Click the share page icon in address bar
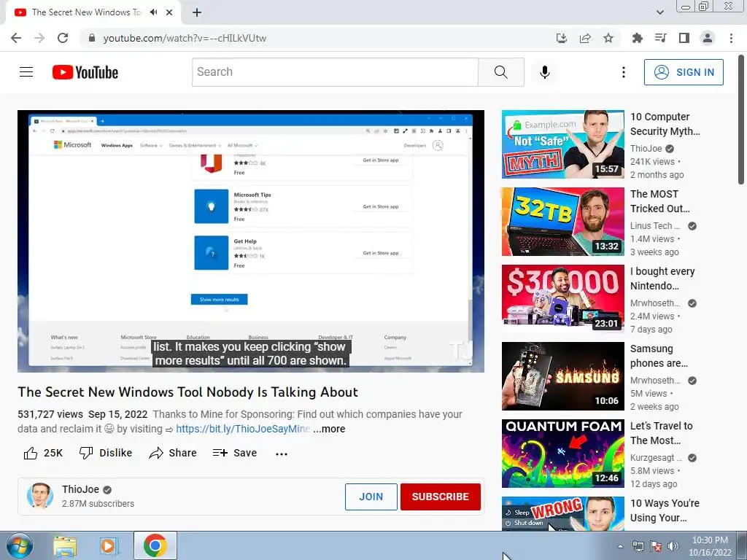Viewport: 747px width, 560px height. click(x=585, y=38)
